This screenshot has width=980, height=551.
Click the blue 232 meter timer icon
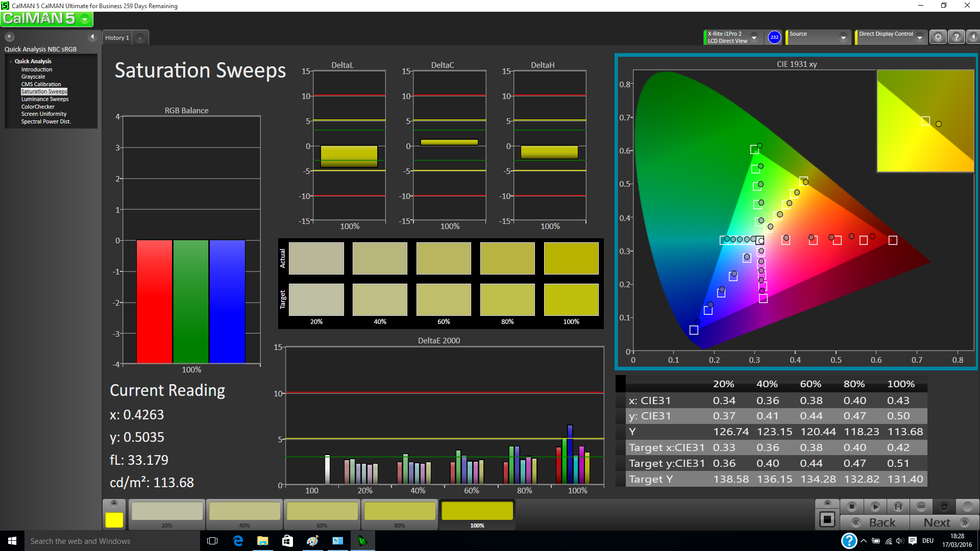click(774, 37)
